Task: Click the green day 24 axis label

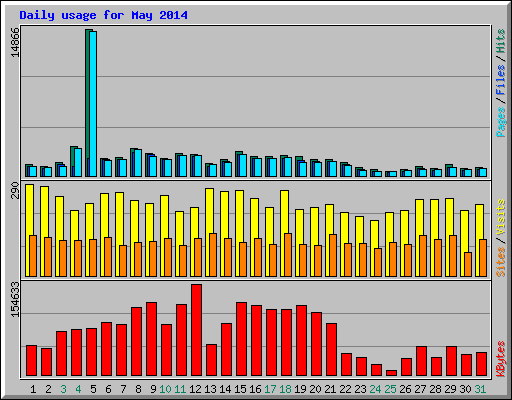Action: click(x=375, y=389)
